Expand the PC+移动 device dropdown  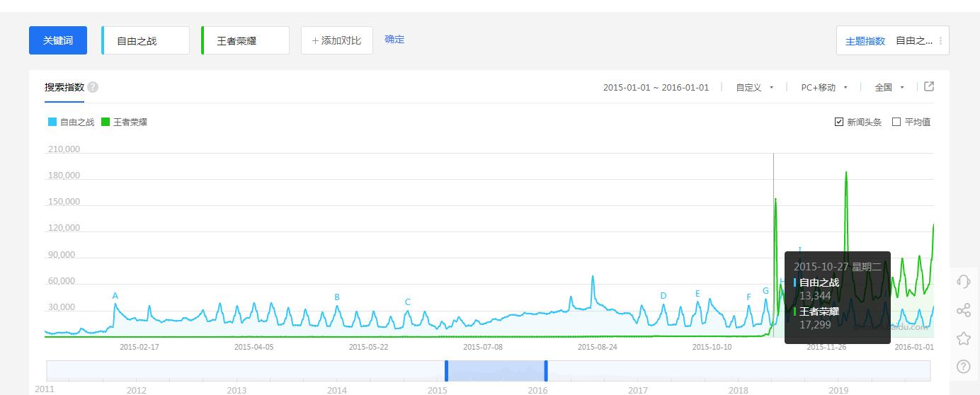(x=824, y=88)
